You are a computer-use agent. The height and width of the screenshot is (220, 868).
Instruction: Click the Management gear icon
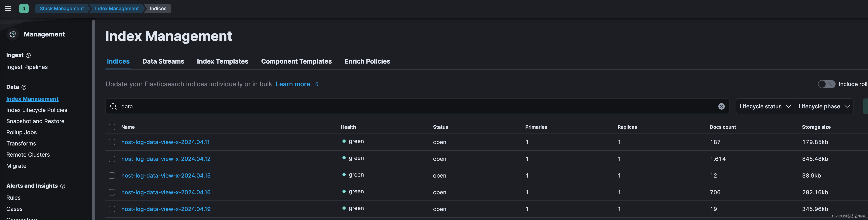pos(13,34)
